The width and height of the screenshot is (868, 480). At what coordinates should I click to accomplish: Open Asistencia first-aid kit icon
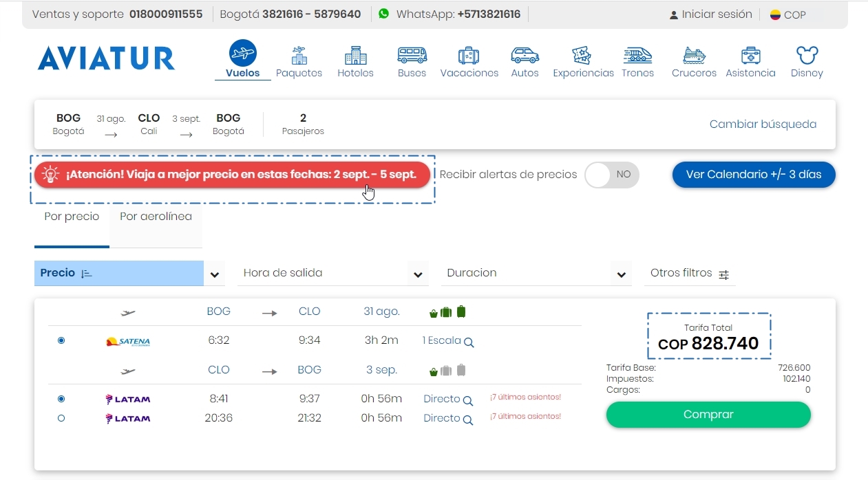click(x=750, y=55)
